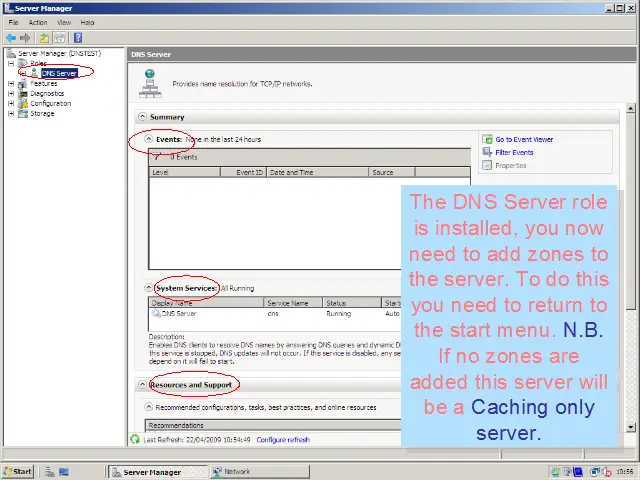Select the Roles tree node

pyautogui.click(x=38, y=63)
